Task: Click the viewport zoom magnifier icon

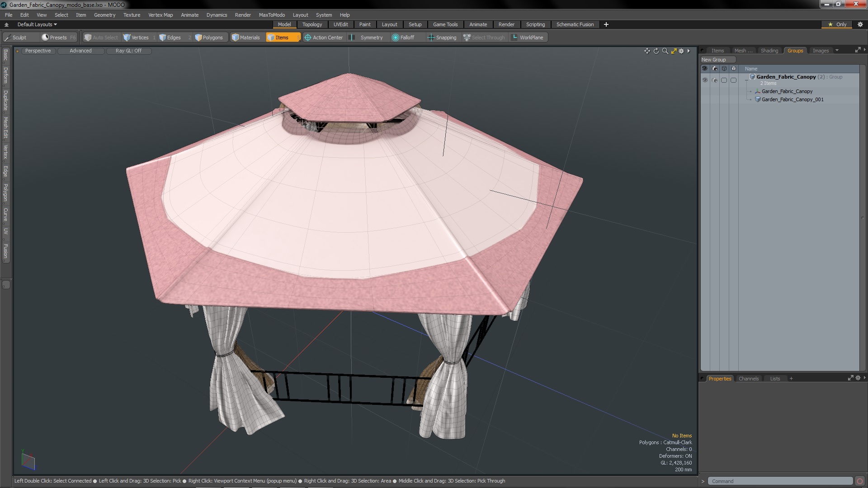Action: pyautogui.click(x=665, y=51)
